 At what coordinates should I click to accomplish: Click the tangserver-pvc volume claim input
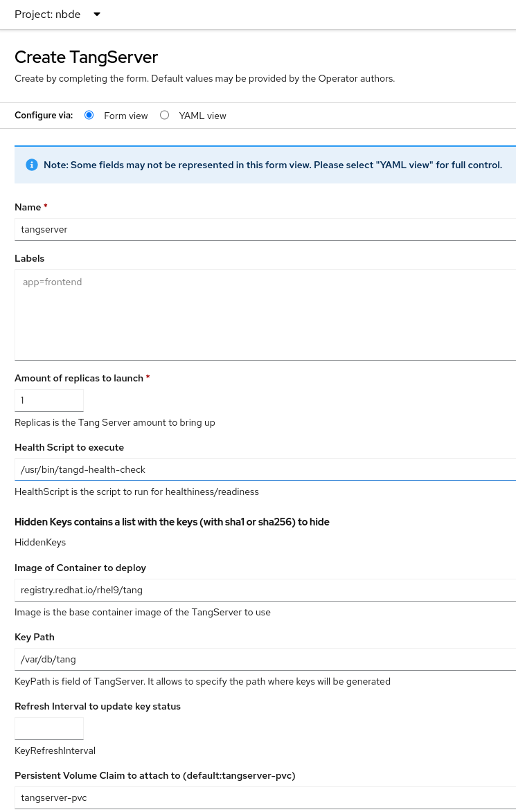[x=263, y=797]
